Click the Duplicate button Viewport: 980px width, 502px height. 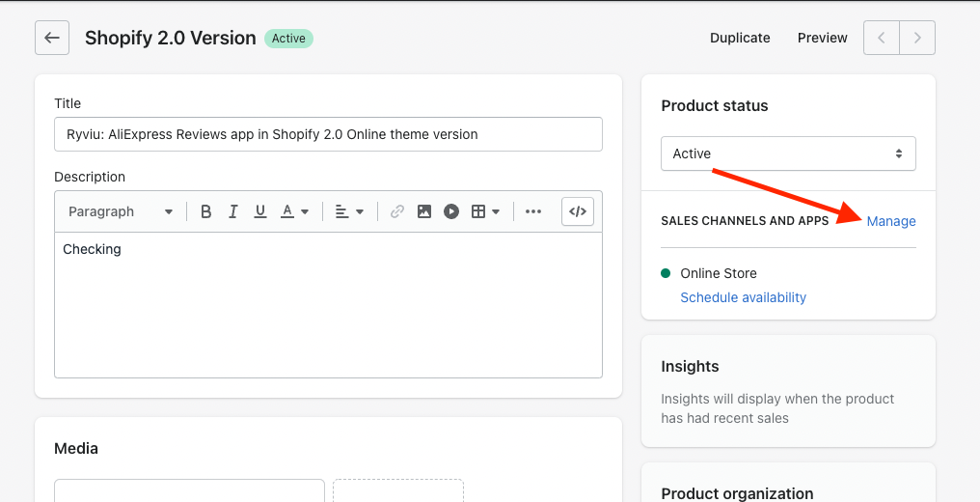(740, 39)
